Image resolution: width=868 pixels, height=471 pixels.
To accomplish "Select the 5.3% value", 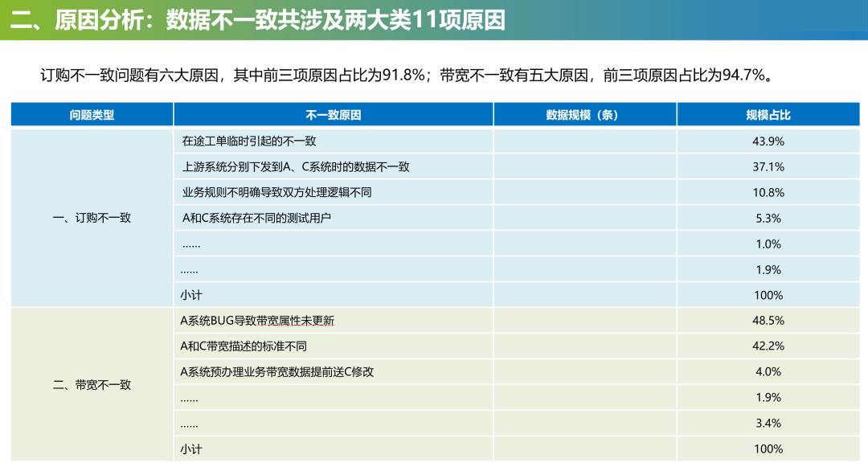I will point(768,218).
